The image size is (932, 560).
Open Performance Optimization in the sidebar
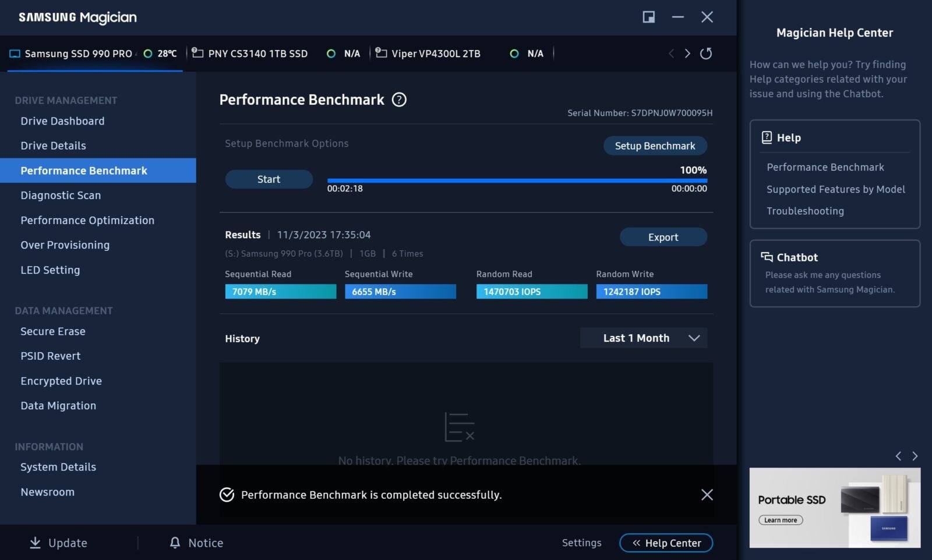click(x=98, y=220)
